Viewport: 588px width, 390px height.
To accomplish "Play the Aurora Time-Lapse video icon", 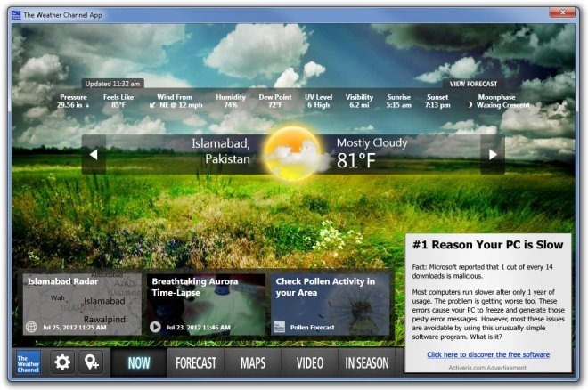I will click(x=155, y=327).
